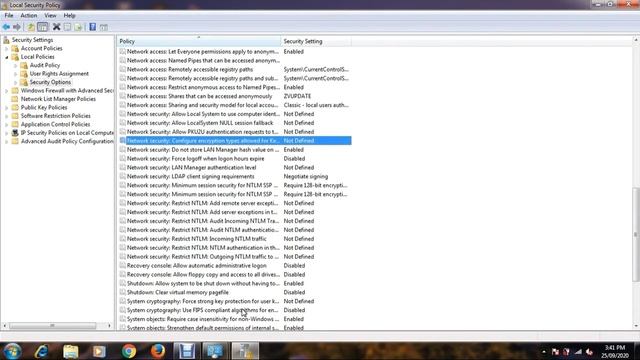Click the tree pane horizontal scrollbar thumb

52,326
